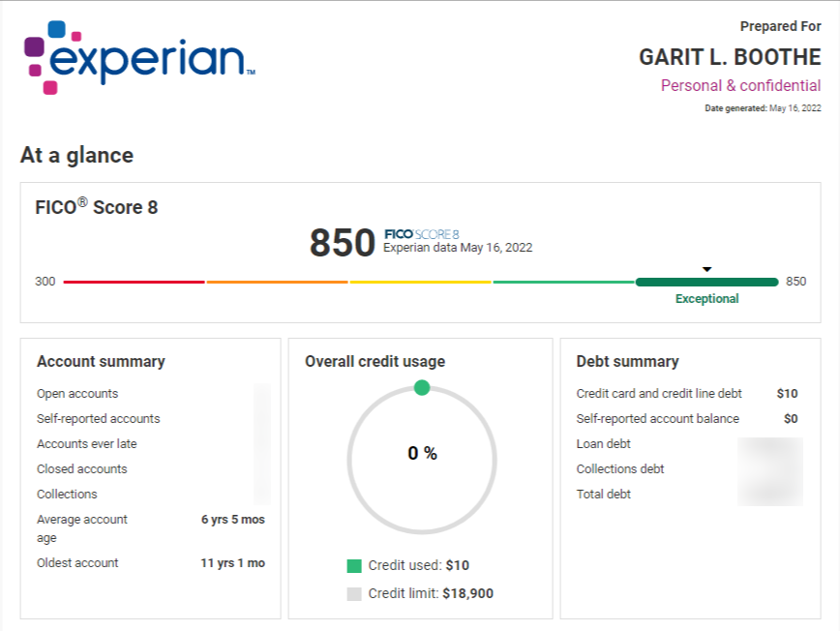Click the 850 maximum label beside bar
Screen dimensions: 840x631
tap(796, 282)
